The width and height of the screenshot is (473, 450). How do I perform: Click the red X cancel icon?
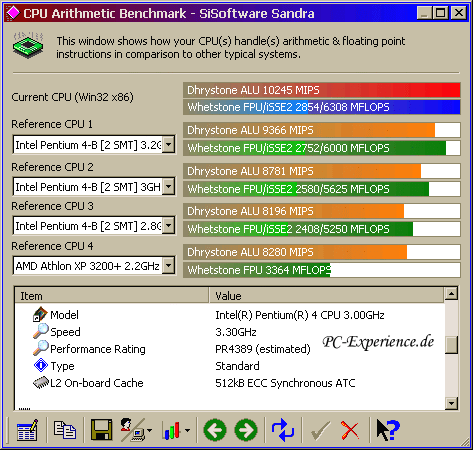(350, 430)
